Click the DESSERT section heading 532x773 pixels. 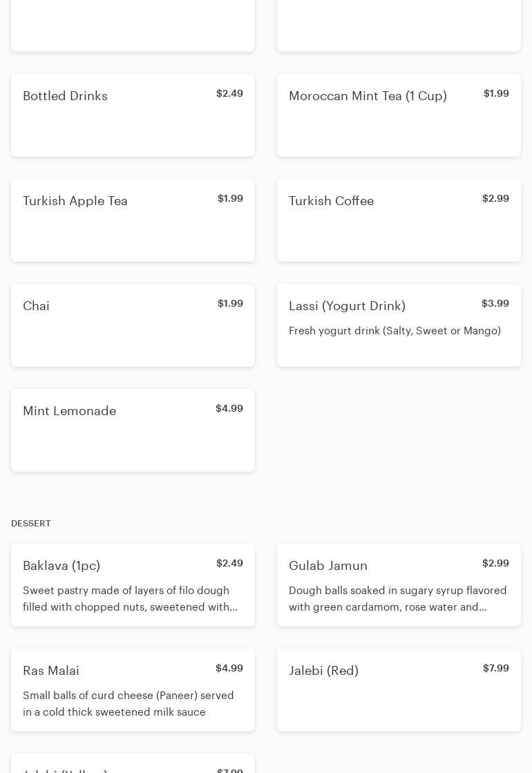tap(31, 524)
